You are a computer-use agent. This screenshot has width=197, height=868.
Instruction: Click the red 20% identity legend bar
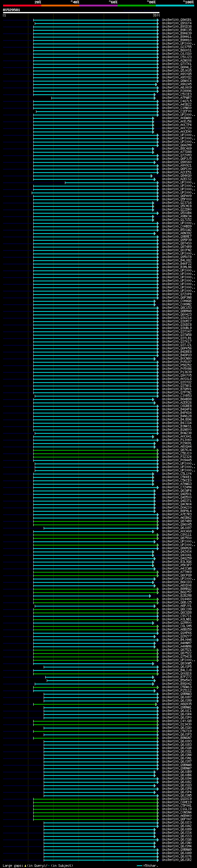(22, 6)
